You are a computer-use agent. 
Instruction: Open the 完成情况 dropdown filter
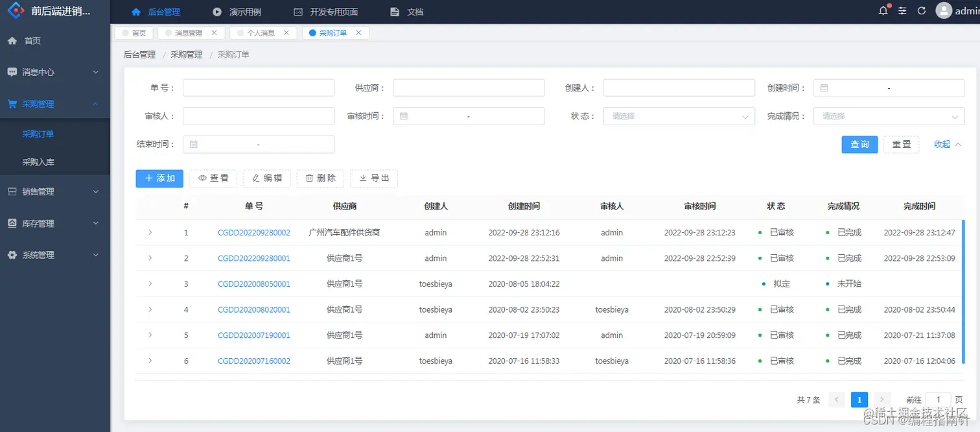889,116
